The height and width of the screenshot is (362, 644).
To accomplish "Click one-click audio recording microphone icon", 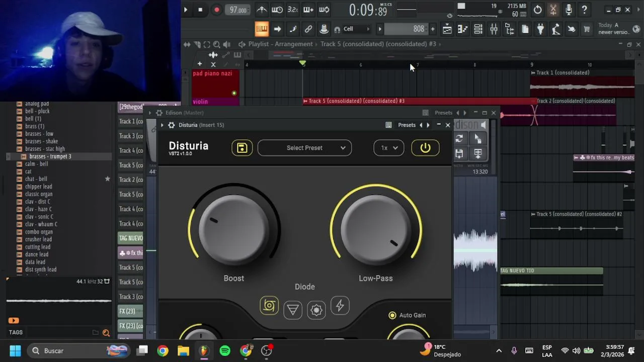I will point(569,10).
